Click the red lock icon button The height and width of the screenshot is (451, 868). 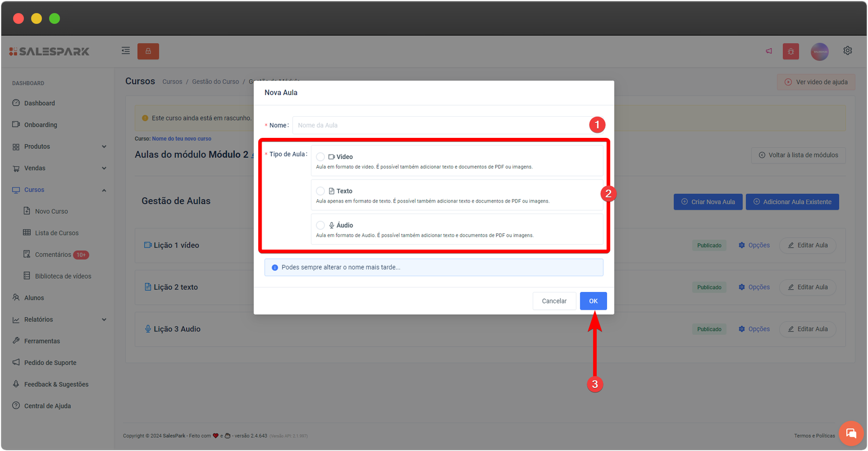(148, 51)
